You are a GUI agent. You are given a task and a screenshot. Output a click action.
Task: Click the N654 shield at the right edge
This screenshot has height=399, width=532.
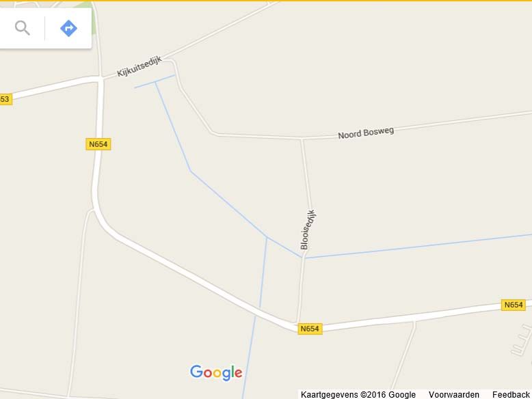[x=514, y=305]
